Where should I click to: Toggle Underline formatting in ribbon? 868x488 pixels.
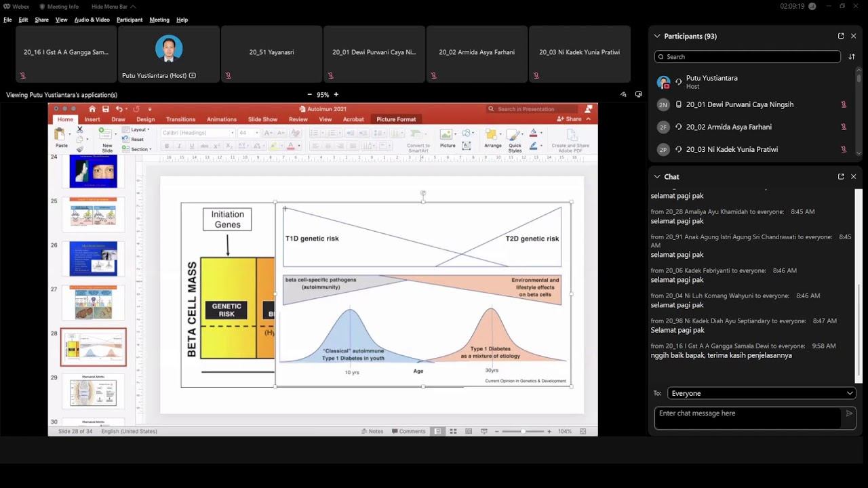pos(192,146)
